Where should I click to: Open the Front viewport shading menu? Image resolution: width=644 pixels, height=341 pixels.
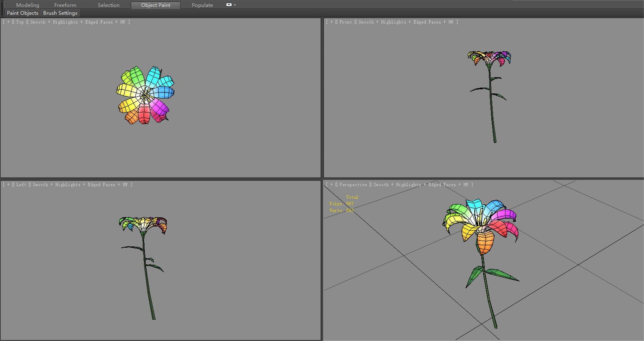[x=406, y=22]
